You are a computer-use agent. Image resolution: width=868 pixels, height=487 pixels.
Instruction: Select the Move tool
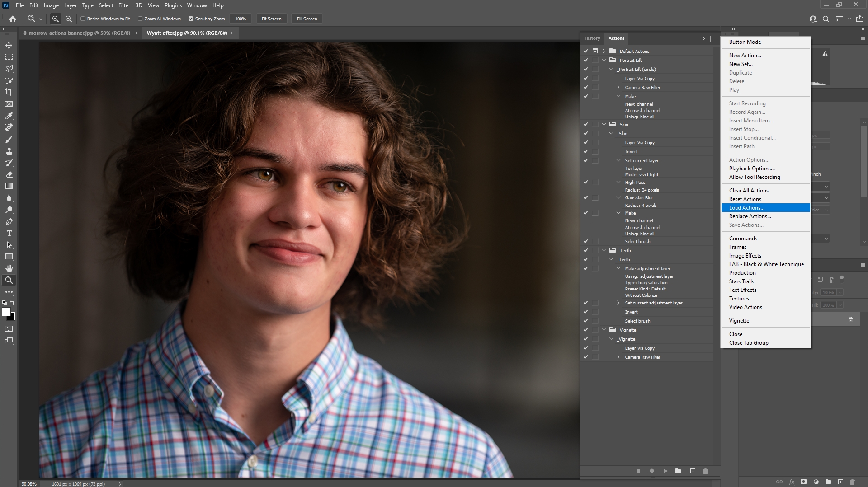tap(9, 45)
